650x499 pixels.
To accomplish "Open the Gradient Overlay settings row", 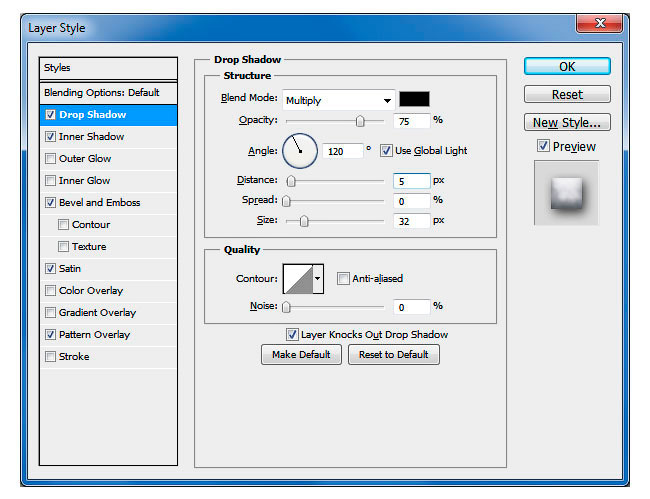I will pos(109,312).
